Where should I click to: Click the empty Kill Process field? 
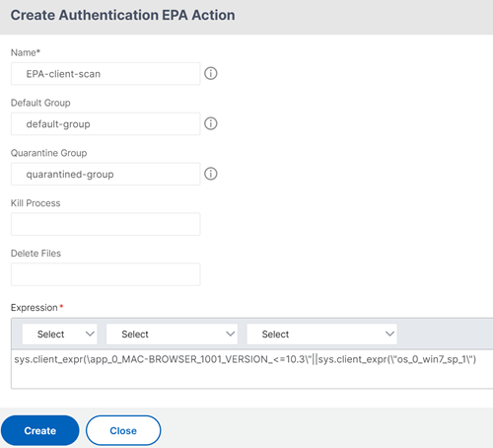[x=106, y=224]
